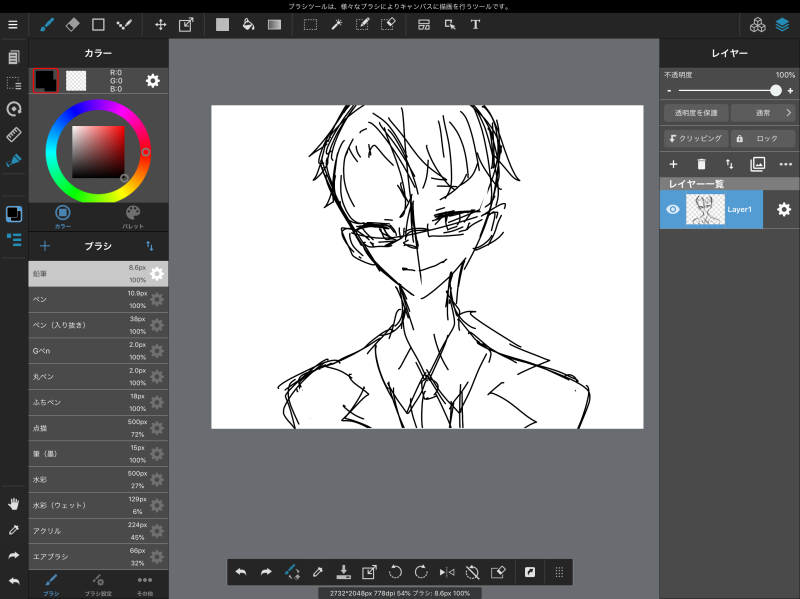Open color panel settings gear
The height and width of the screenshot is (599, 800).
point(153,81)
